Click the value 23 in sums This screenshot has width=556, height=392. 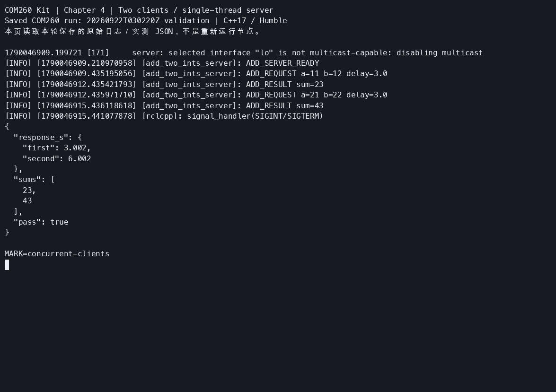27,191
